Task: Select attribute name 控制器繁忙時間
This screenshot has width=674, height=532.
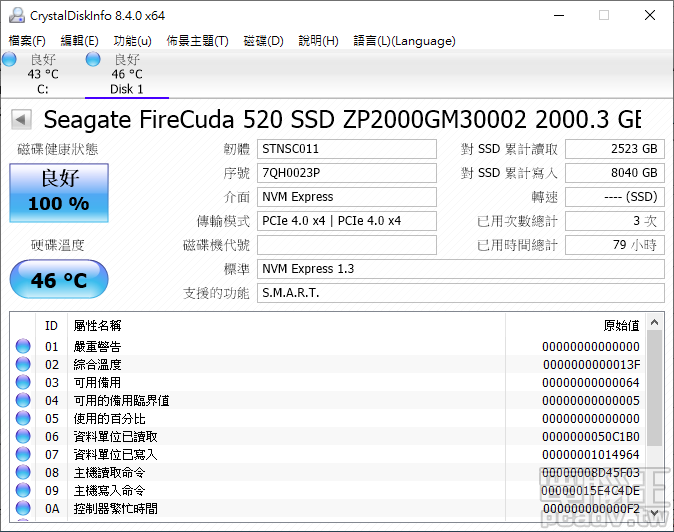Action: 115,509
